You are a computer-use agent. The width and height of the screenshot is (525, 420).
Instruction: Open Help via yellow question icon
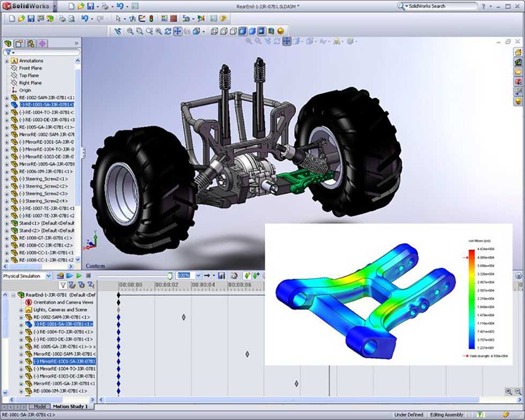223,18
